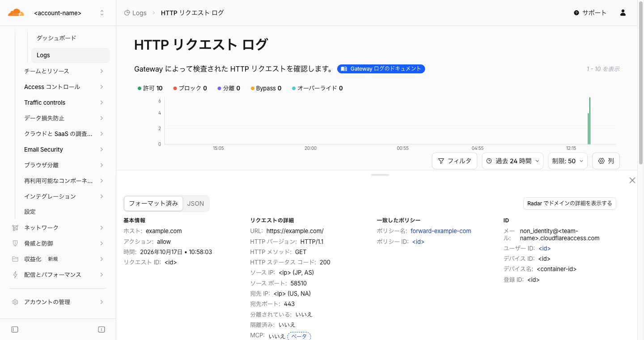Open 制限: 50 limit dropdown
The width and height of the screenshot is (644, 340).
(568, 161)
